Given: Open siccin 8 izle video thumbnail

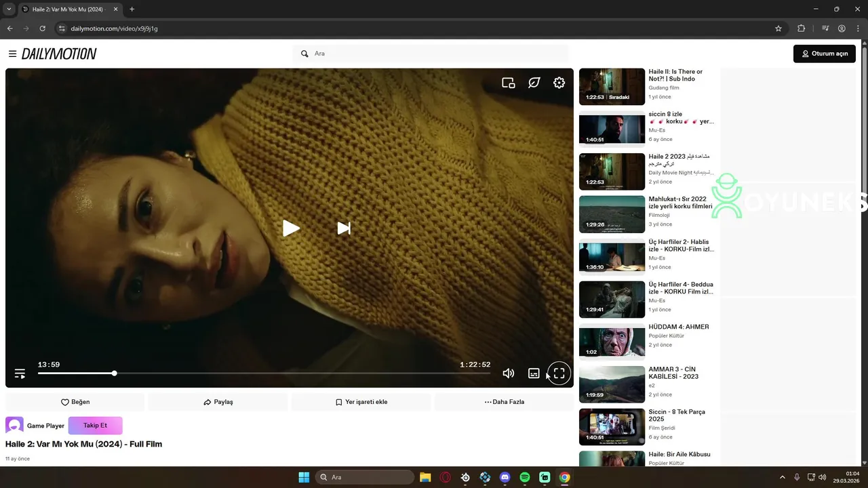Looking at the screenshot, I should (x=612, y=129).
